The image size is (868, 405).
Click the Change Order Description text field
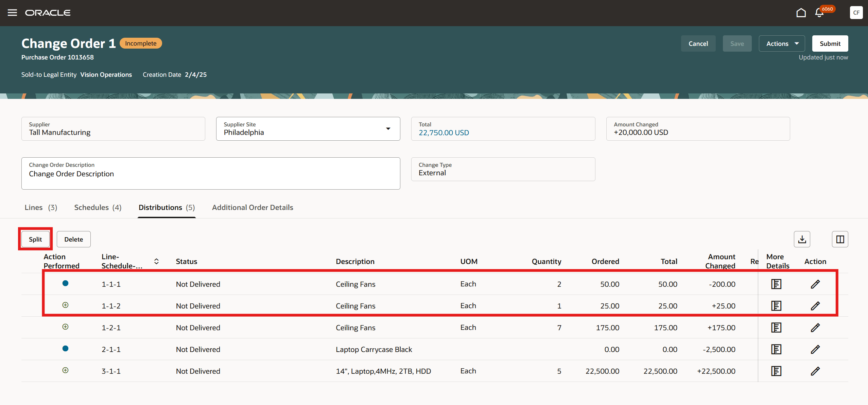[211, 174]
